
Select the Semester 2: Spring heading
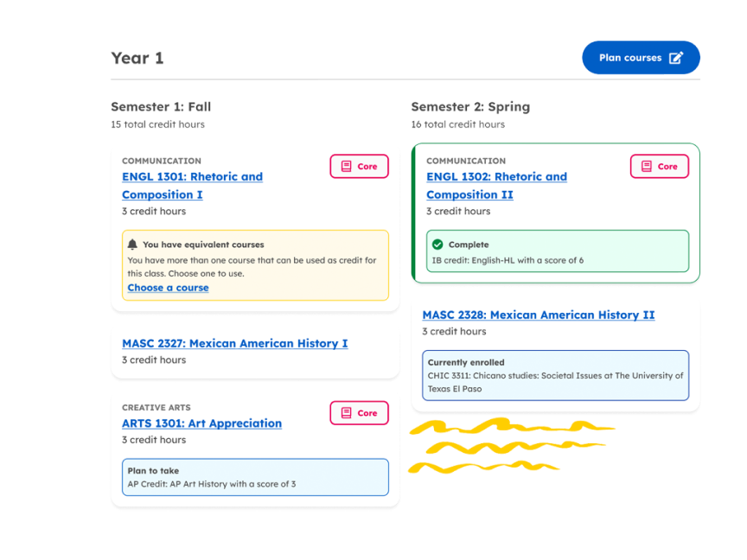point(469,107)
